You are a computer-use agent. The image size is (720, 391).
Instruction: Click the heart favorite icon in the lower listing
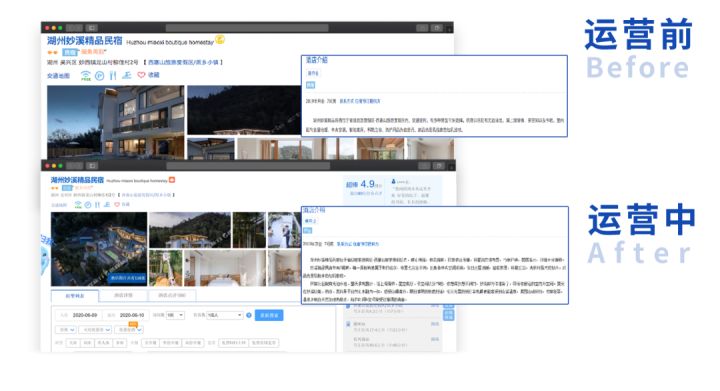117,205
